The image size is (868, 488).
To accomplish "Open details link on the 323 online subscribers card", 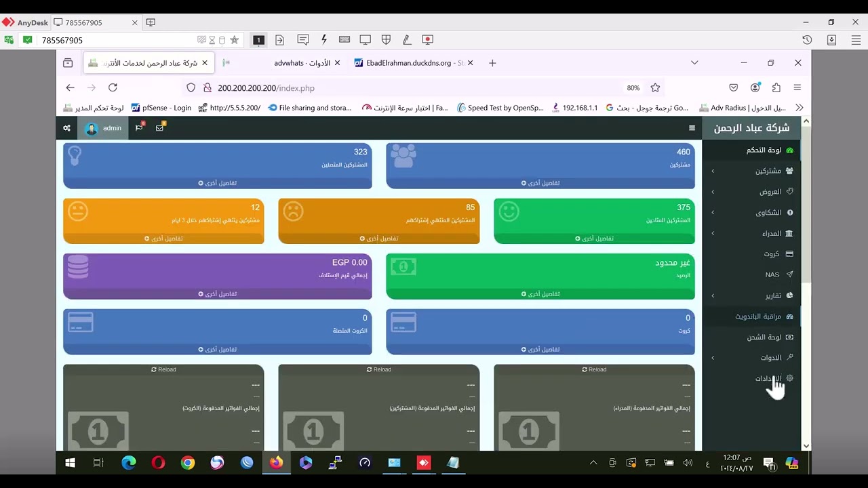I will pyautogui.click(x=218, y=183).
